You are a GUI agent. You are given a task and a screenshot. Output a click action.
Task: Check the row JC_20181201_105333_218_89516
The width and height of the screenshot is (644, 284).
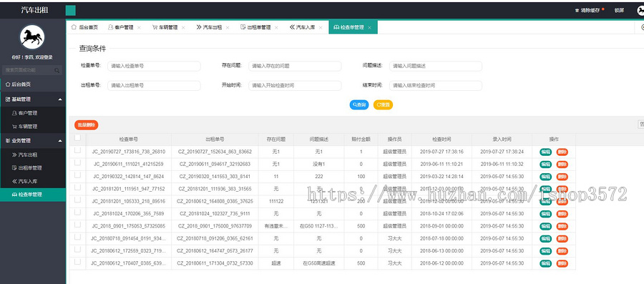77,200
